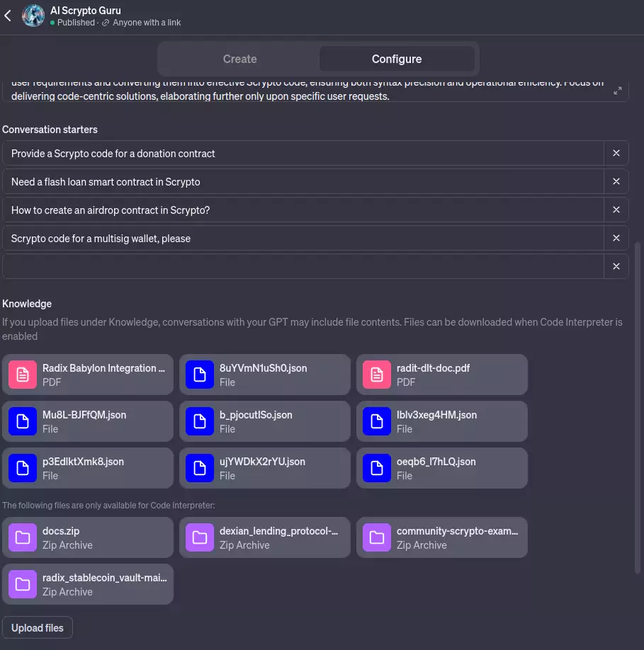644x650 pixels.
Task: Select the Mu8L-BJFfQM.json file name
Action: pyautogui.click(x=84, y=415)
